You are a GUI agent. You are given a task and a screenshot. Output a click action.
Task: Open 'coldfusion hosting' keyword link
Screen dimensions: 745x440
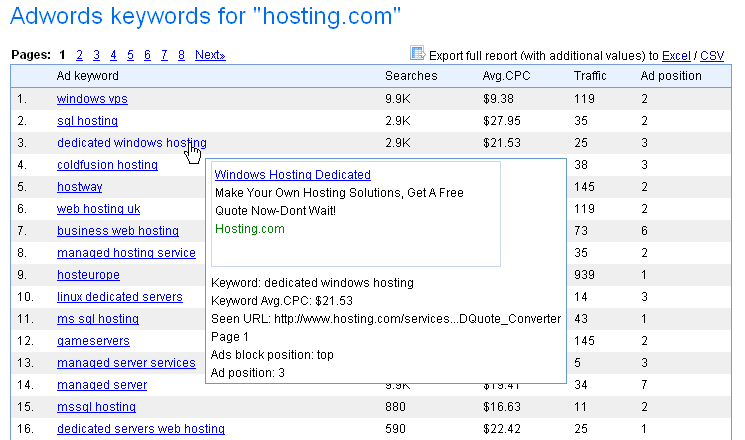click(107, 165)
